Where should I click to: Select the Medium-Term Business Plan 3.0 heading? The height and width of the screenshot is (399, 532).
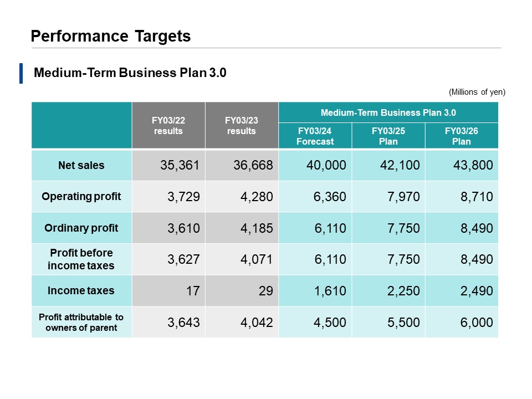pyautogui.click(x=113, y=72)
